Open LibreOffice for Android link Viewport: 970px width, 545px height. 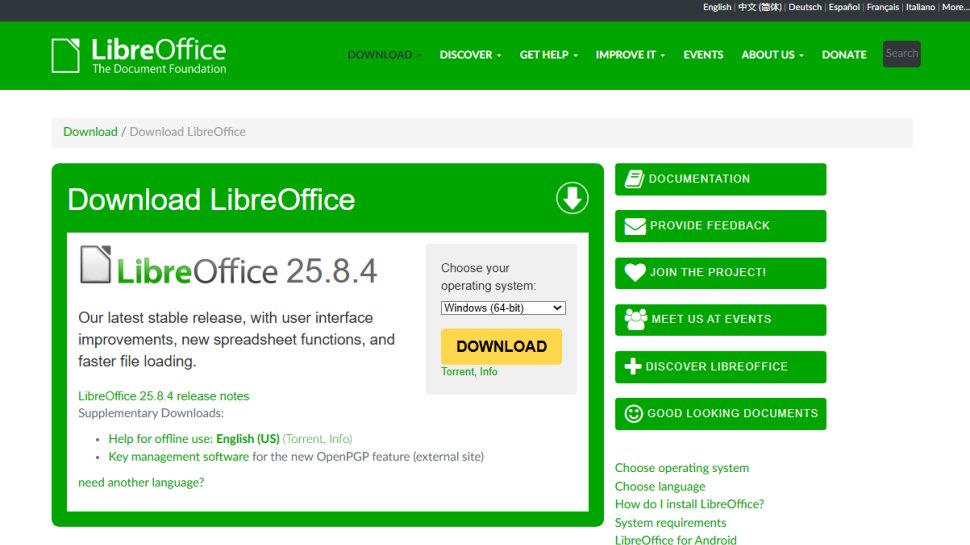(676, 539)
